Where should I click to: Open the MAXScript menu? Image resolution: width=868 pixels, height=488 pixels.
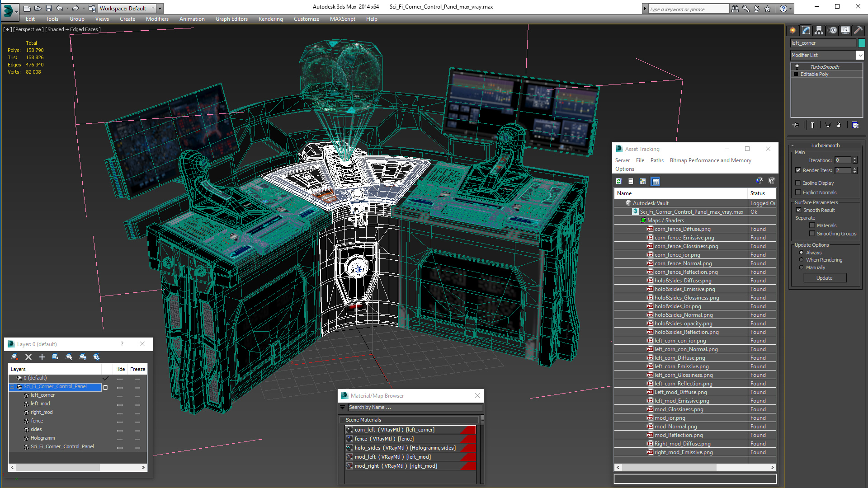pyautogui.click(x=342, y=19)
